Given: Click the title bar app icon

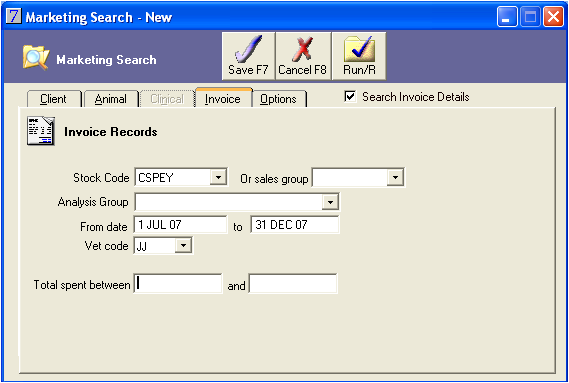Looking at the screenshot, I should click(x=14, y=16).
